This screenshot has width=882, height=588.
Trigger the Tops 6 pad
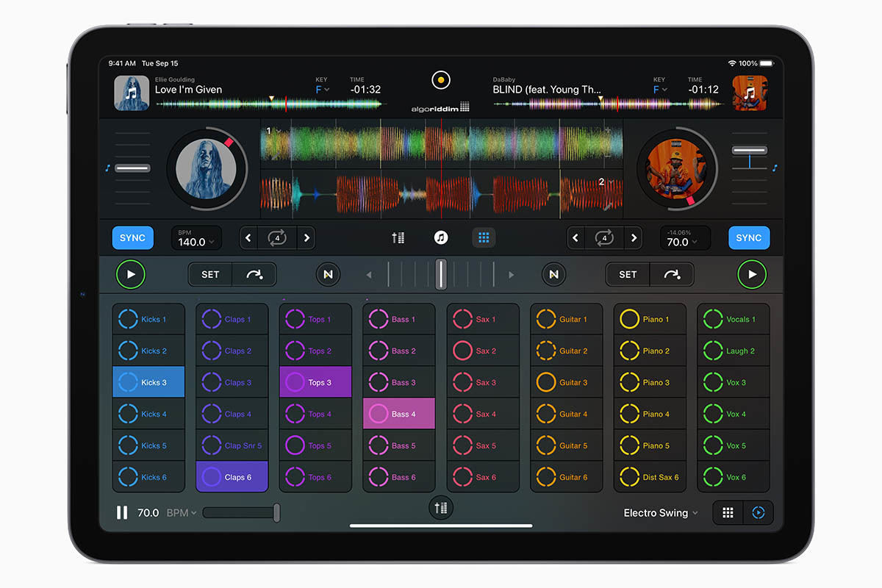(315, 477)
